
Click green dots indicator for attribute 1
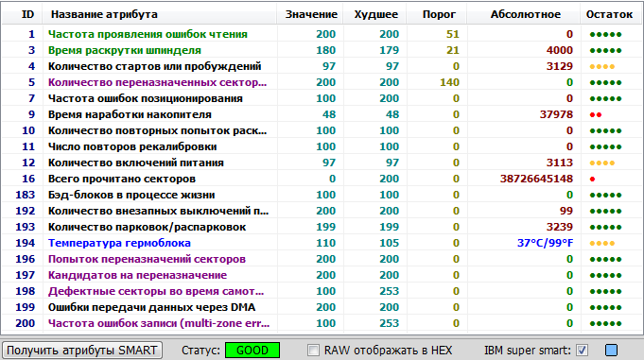coord(605,34)
